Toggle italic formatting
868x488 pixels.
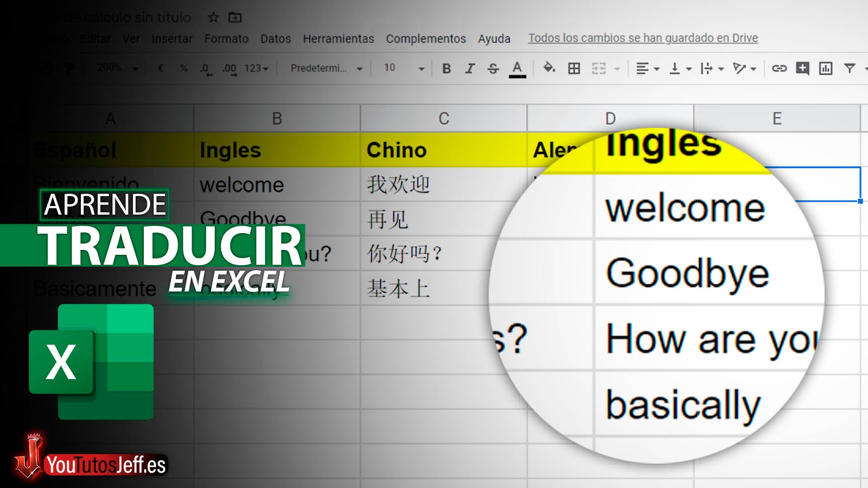469,68
